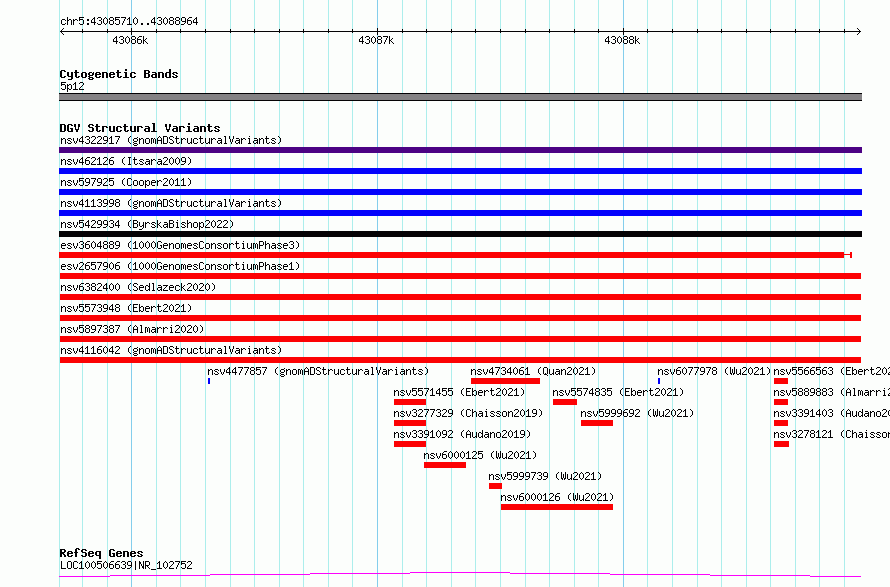The height and width of the screenshot is (587, 890).
Task: Click nsv4477857 gnomAD variant label
Action: (x=318, y=371)
